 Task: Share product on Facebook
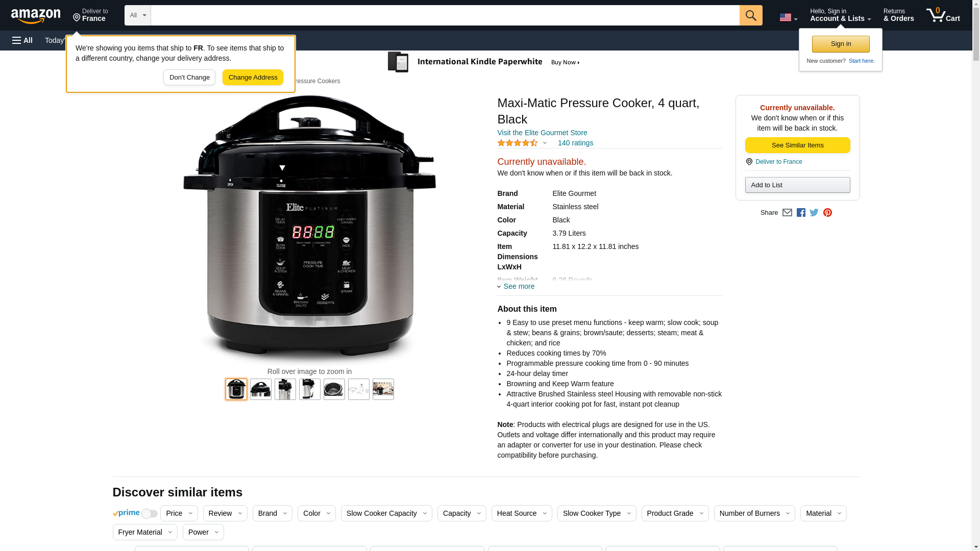[801, 213]
